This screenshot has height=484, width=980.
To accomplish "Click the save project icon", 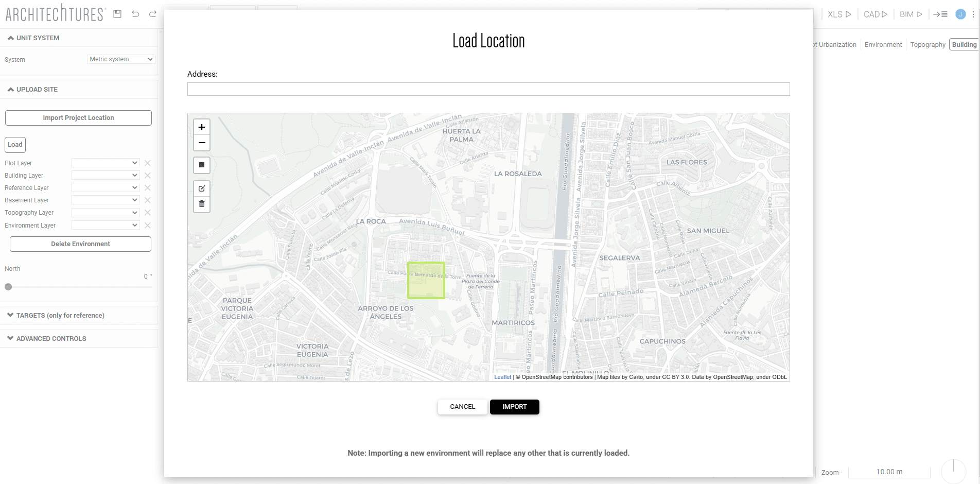I will point(117,14).
